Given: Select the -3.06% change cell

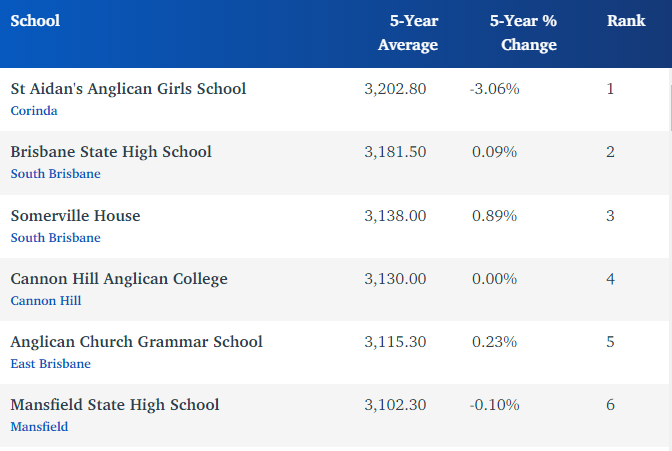Looking at the screenshot, I should click(x=494, y=89).
